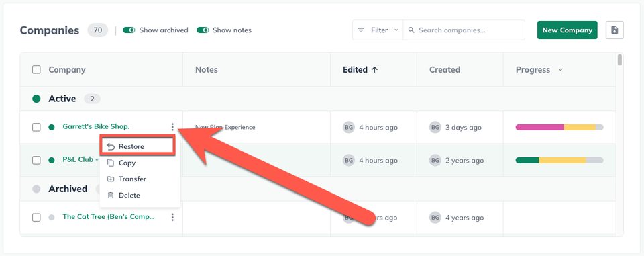Viewport: 644px width, 256px height.
Task: Click the Notes column header
Action: pos(207,70)
